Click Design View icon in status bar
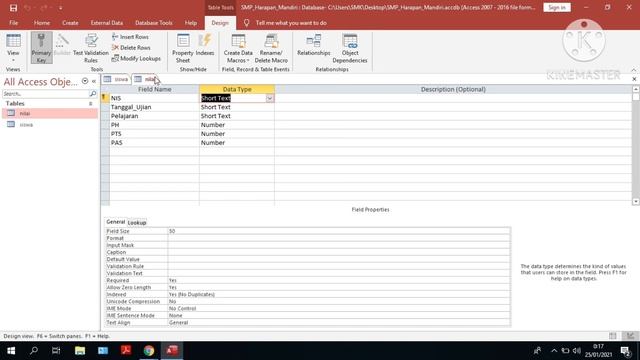 pyautogui.click(x=631, y=336)
